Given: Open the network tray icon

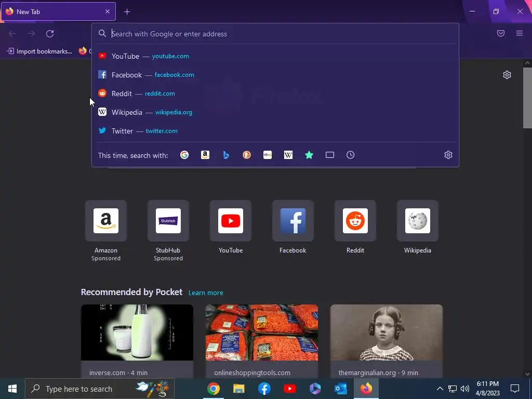Looking at the screenshot, I should tap(453, 389).
